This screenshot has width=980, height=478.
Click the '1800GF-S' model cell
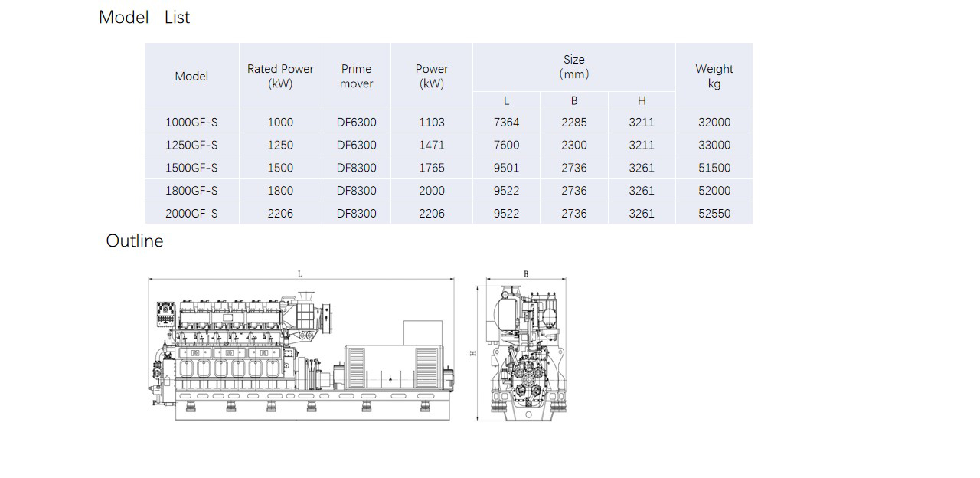pyautogui.click(x=191, y=191)
